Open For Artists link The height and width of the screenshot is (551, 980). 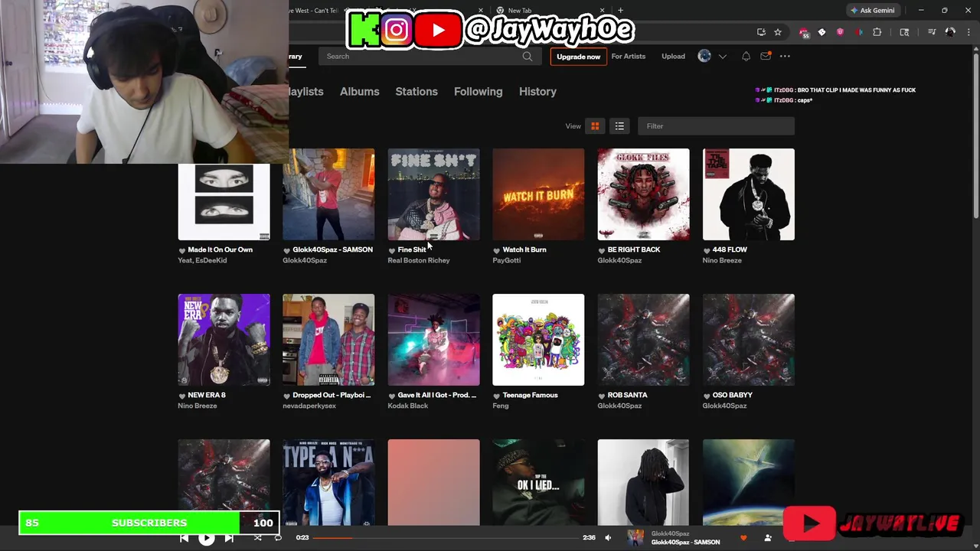click(629, 56)
